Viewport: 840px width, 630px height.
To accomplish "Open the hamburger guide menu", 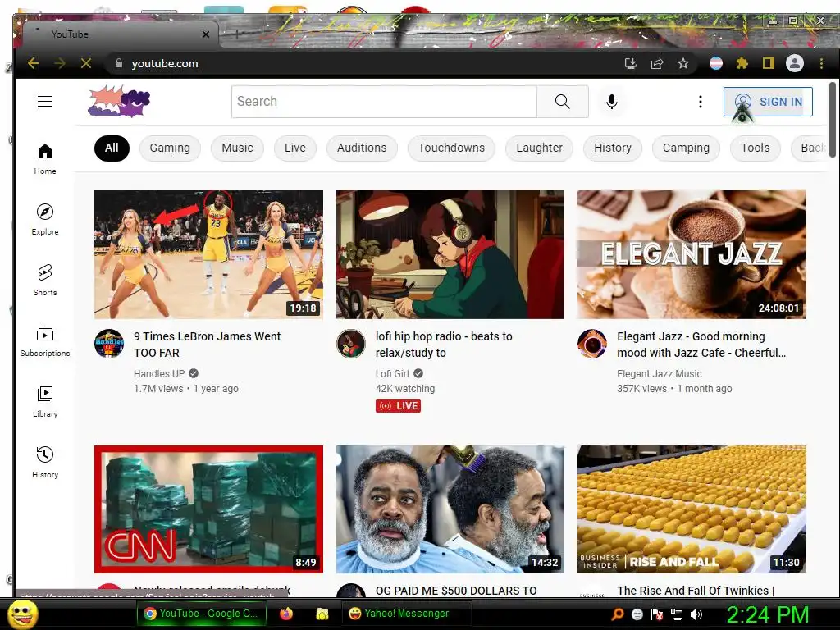I will [x=45, y=101].
